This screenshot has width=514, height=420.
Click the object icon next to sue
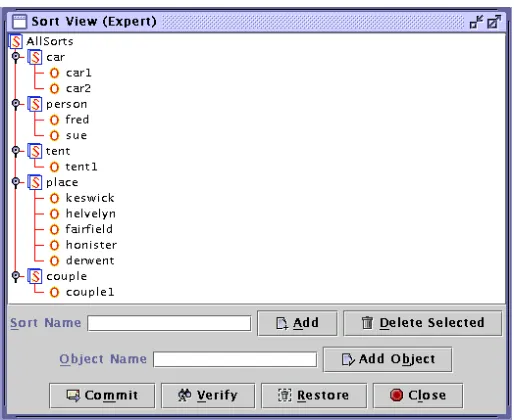pyautogui.click(x=54, y=135)
